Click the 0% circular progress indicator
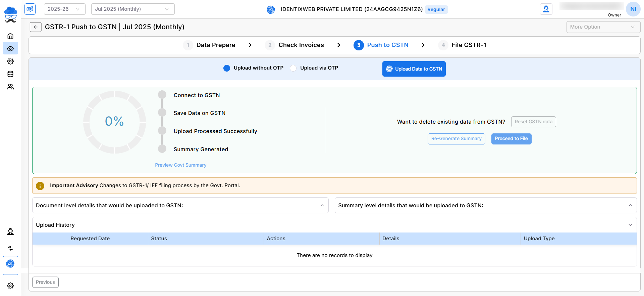Image resolution: width=644 pixels, height=296 pixels. tap(114, 122)
